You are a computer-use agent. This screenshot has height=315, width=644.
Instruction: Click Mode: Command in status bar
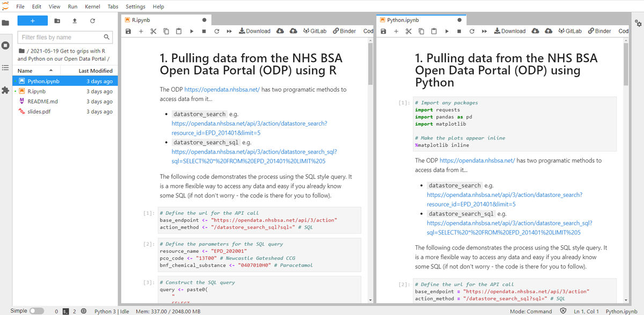click(x=531, y=311)
